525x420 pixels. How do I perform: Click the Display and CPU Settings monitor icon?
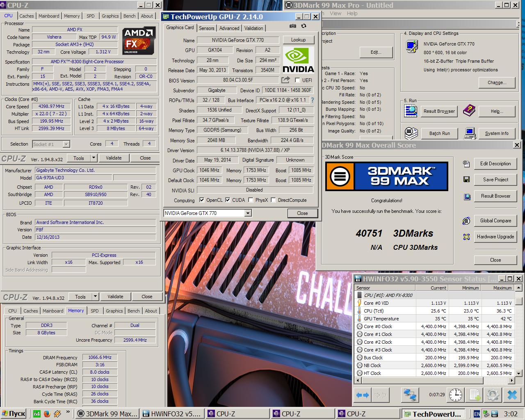pyautogui.click(x=412, y=46)
